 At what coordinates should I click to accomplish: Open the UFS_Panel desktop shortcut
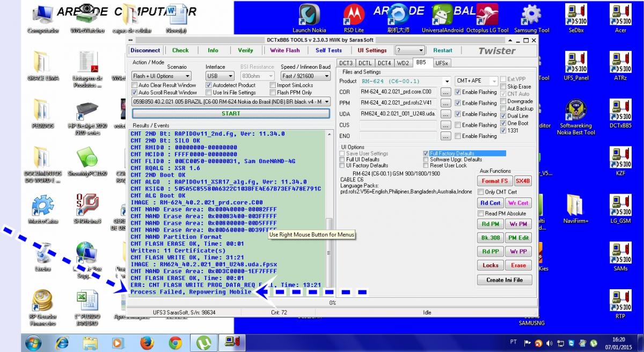point(576,65)
